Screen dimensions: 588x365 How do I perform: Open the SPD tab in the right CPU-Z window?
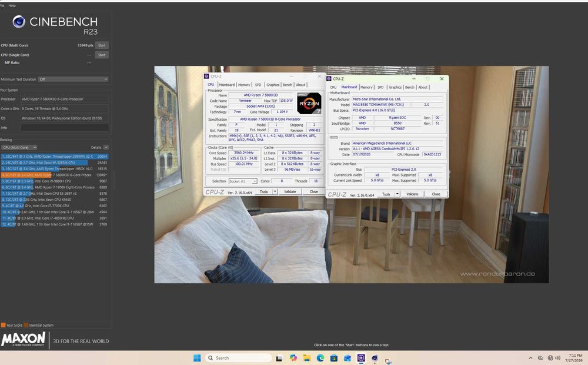click(x=380, y=87)
